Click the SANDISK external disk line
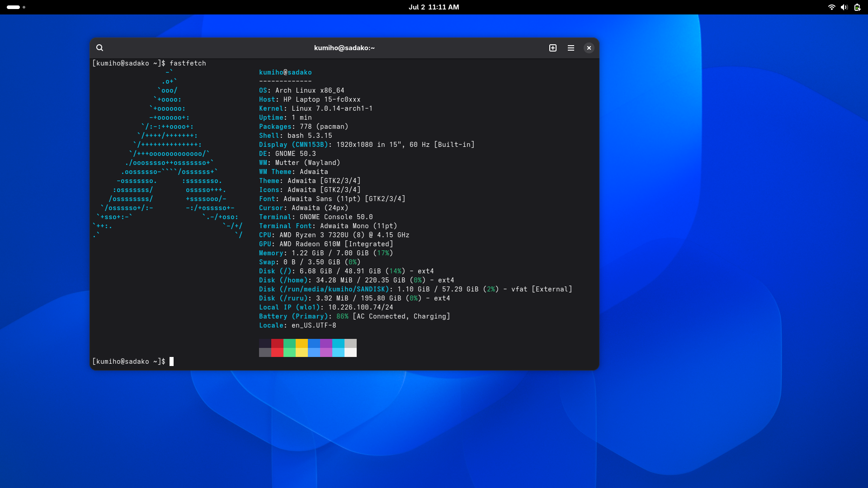Viewport: 868px width, 488px height. tap(415, 289)
